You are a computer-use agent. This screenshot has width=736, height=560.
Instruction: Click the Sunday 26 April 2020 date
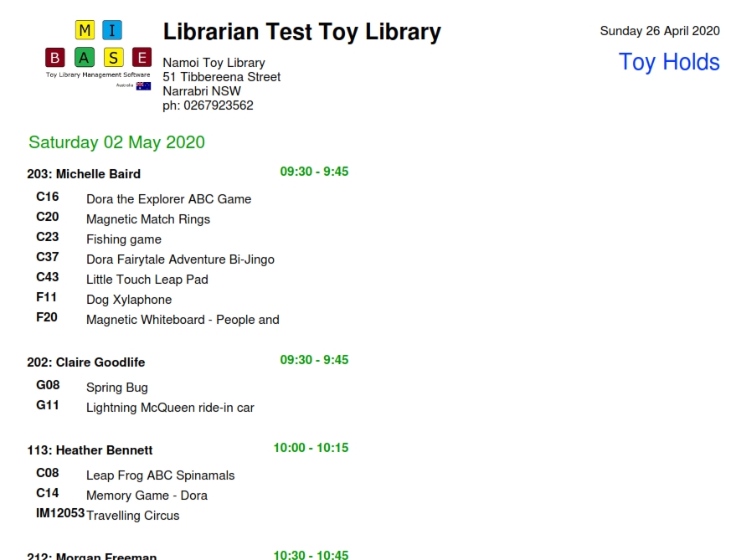(x=660, y=31)
